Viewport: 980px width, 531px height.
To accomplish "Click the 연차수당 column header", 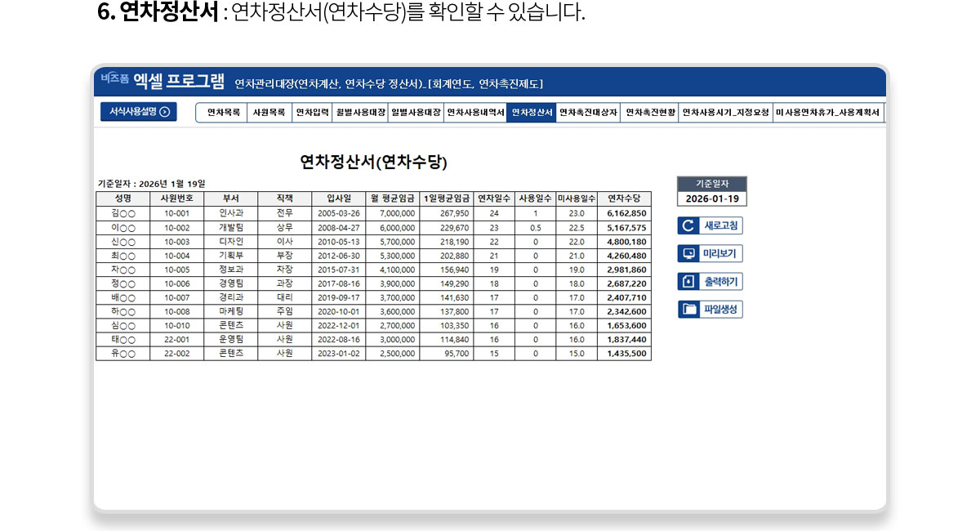I will [624, 199].
